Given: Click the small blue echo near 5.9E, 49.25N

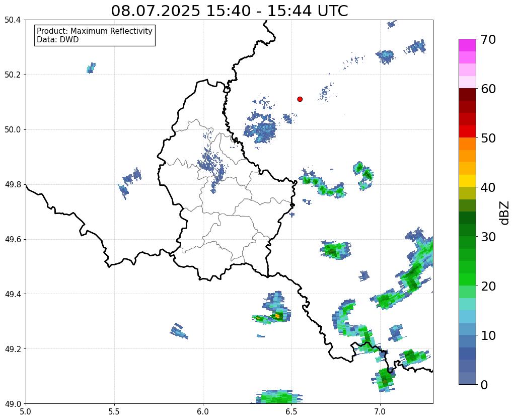Looking at the screenshot, I should pyautogui.click(x=179, y=331).
